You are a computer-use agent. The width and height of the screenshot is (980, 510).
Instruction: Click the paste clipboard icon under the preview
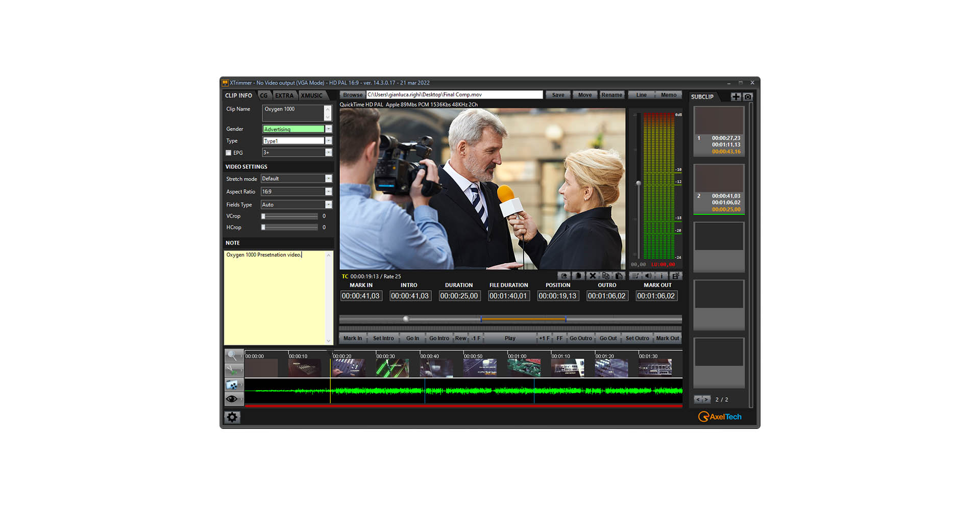pyautogui.click(x=619, y=276)
